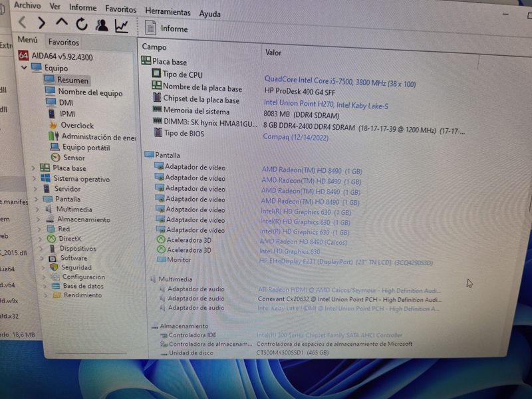The image size is (532, 399).
Task: Click the Informe toolbar button
Action: 167,28
